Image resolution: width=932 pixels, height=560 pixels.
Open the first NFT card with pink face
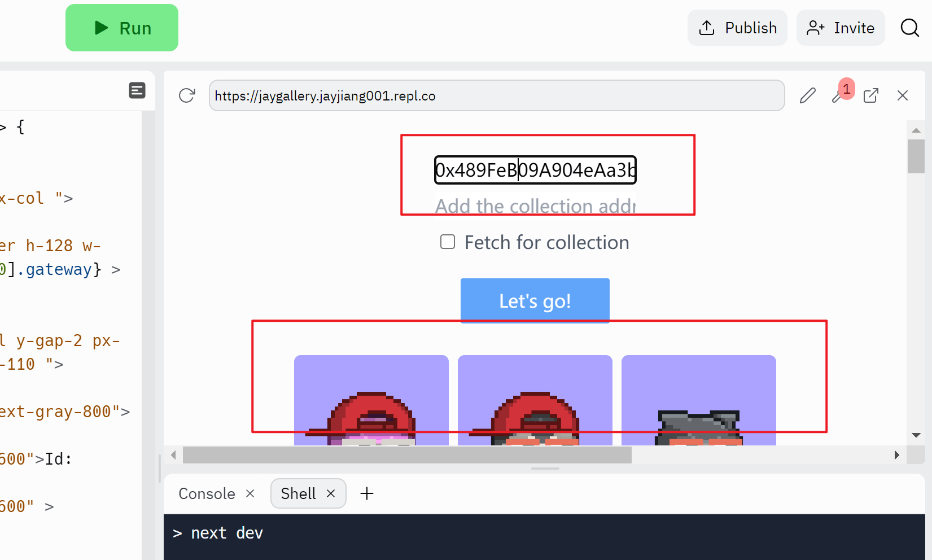tap(371, 400)
